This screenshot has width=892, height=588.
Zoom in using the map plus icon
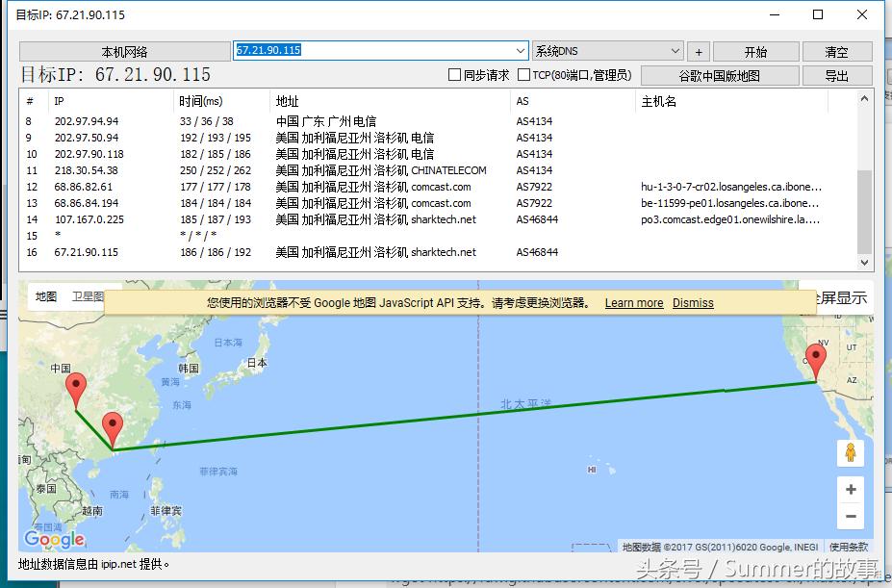tap(850, 489)
